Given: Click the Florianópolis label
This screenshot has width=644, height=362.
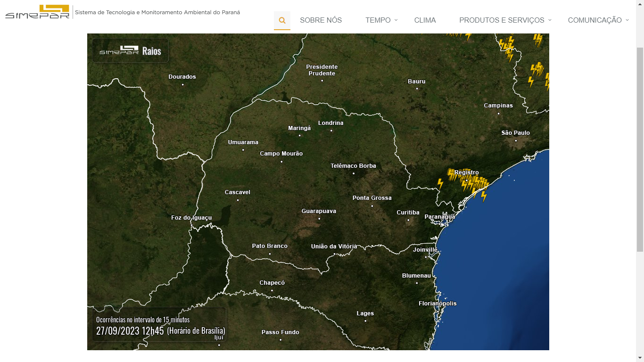Looking at the screenshot, I should click(438, 304).
